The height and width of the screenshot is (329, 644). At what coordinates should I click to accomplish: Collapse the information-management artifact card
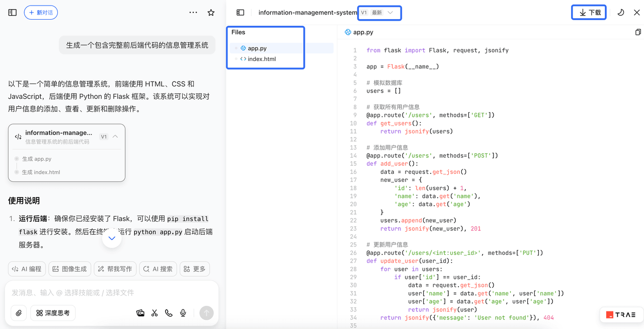tap(115, 137)
